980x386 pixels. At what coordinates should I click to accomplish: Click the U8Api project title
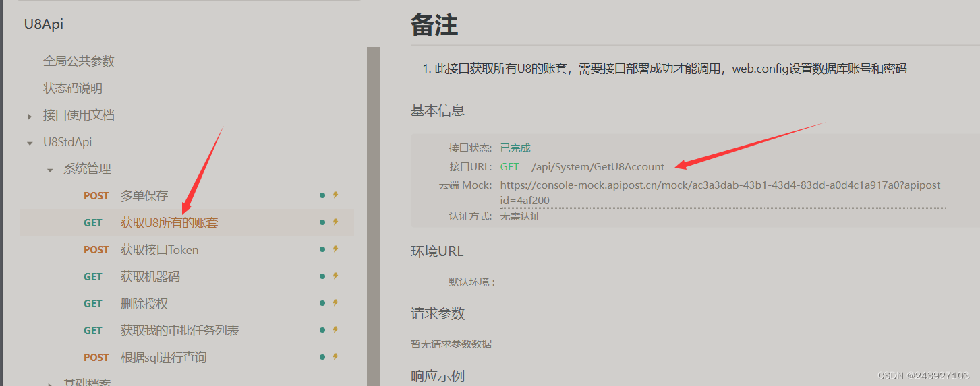pyautogui.click(x=44, y=25)
